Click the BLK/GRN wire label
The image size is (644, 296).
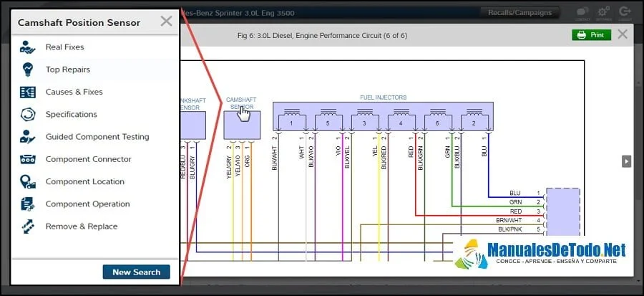click(420, 158)
